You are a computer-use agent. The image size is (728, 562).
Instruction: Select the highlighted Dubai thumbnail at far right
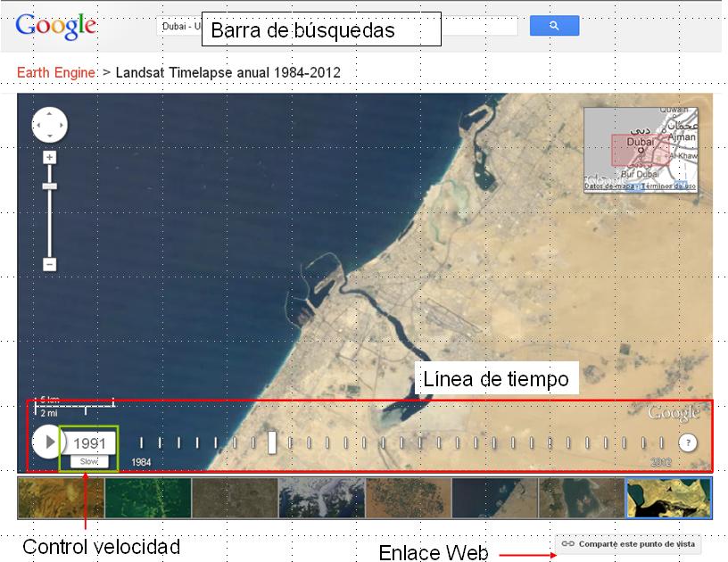point(668,500)
